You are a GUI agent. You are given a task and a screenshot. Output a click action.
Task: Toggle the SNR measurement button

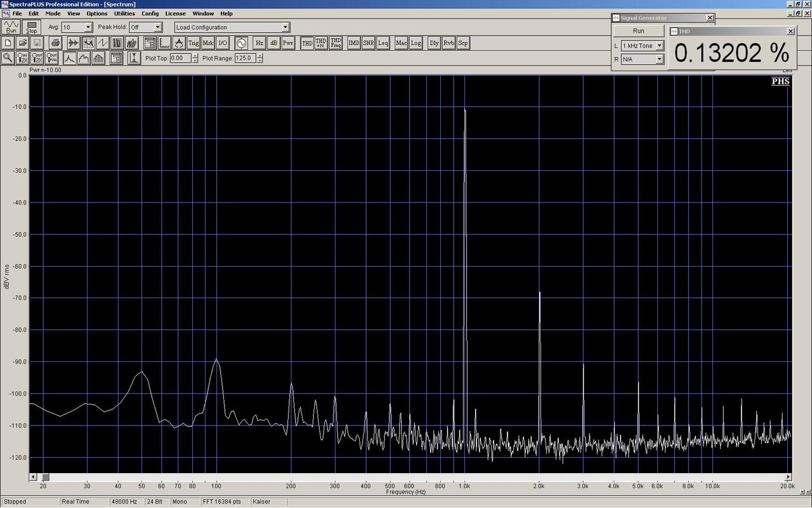tap(369, 43)
